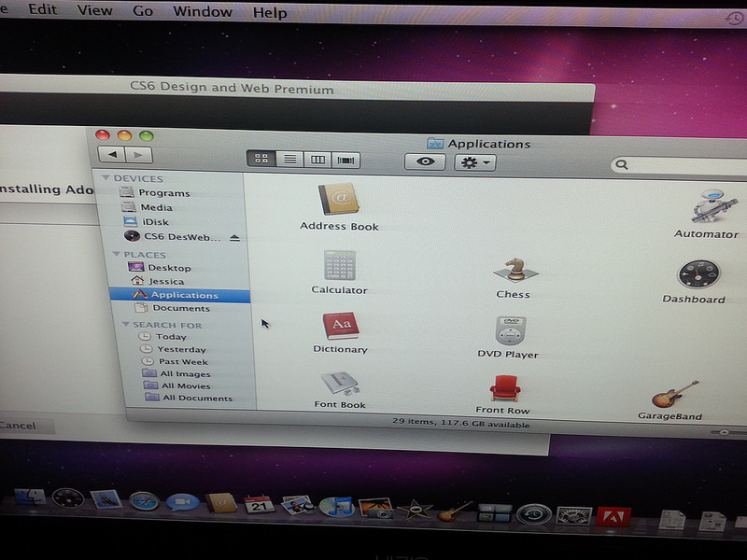Open the Adobe installer icon in Dock
The image size is (747, 560).
pos(613,517)
